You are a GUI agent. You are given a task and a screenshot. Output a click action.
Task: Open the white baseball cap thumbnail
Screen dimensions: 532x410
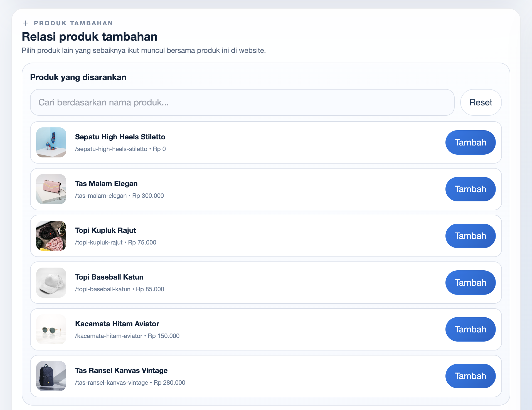pyautogui.click(x=51, y=283)
